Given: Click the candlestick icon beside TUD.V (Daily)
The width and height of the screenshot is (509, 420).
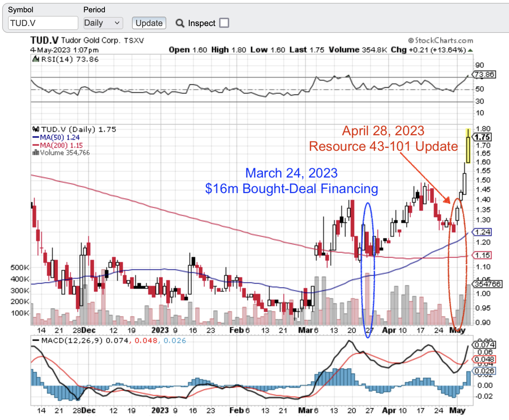Looking at the screenshot, I should coord(35,129).
